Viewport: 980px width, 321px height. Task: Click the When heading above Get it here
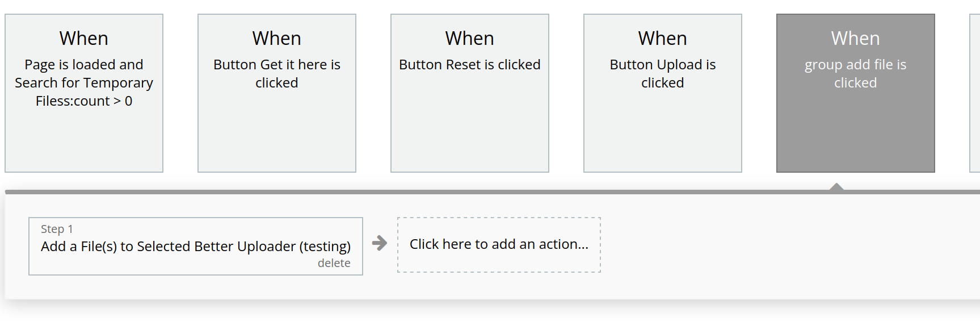(x=277, y=39)
